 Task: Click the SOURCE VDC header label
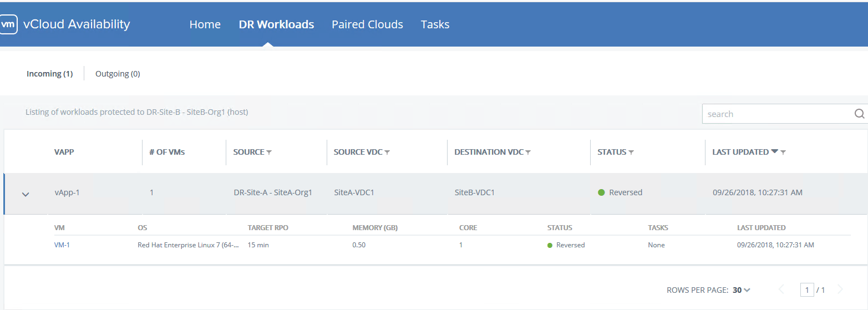358,152
